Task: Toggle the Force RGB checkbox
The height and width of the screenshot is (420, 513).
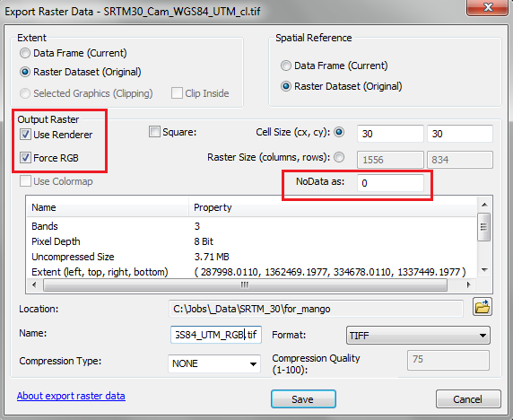Action: click(25, 158)
